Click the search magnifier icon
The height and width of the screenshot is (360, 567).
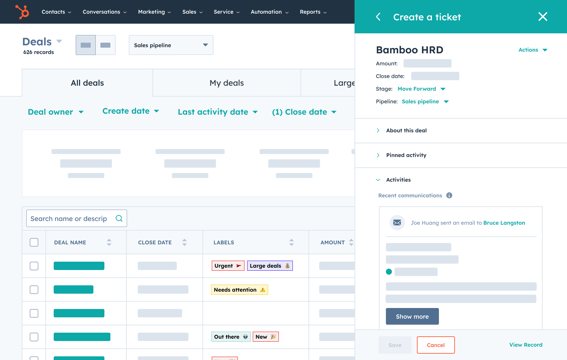click(119, 218)
